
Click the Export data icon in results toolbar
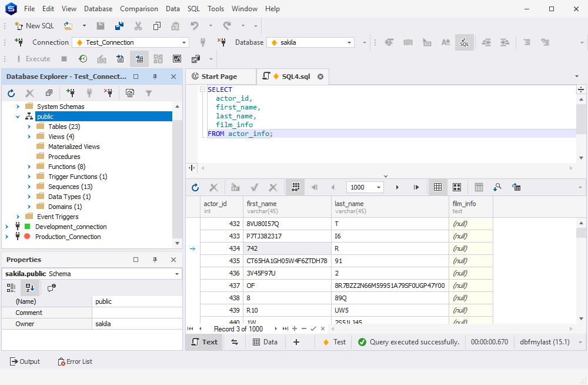click(x=516, y=187)
